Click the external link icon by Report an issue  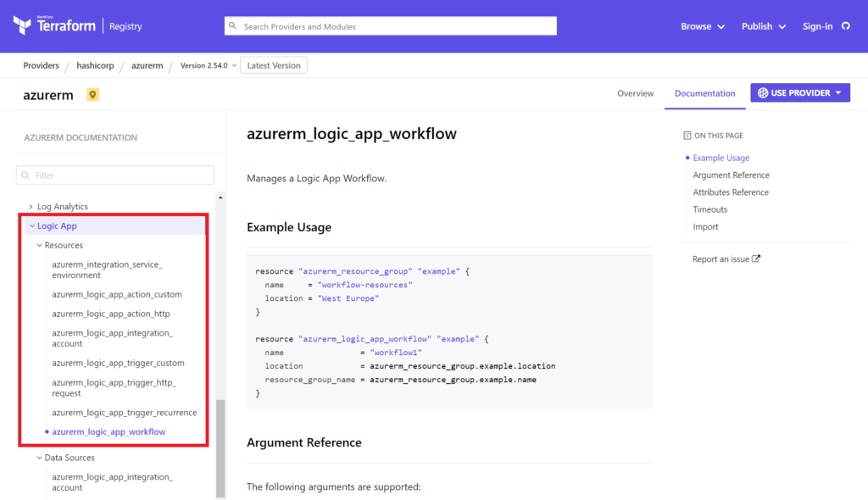click(x=756, y=258)
